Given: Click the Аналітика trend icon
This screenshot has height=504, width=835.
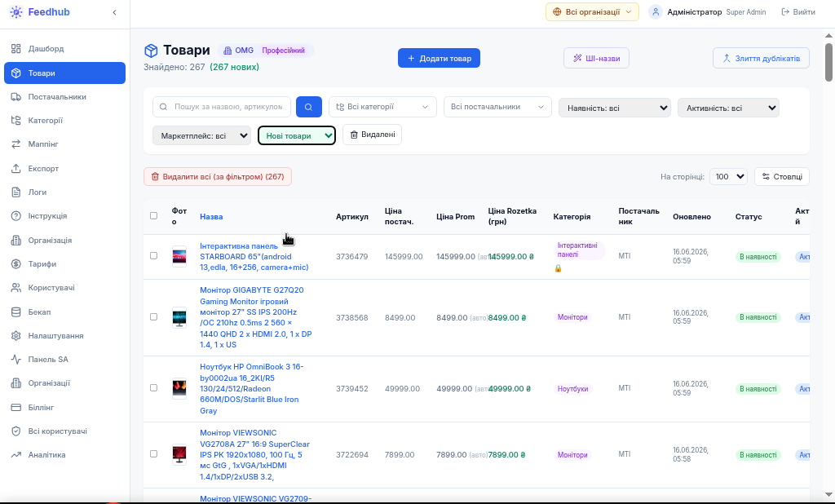Looking at the screenshot, I should pos(16,455).
